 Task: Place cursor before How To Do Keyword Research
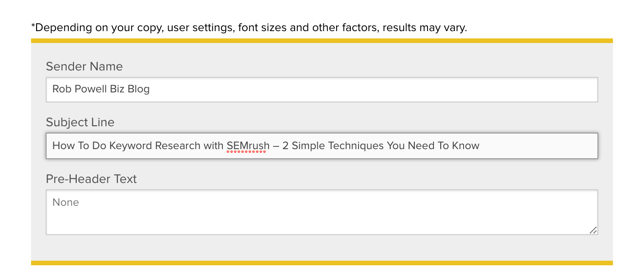[x=51, y=145]
